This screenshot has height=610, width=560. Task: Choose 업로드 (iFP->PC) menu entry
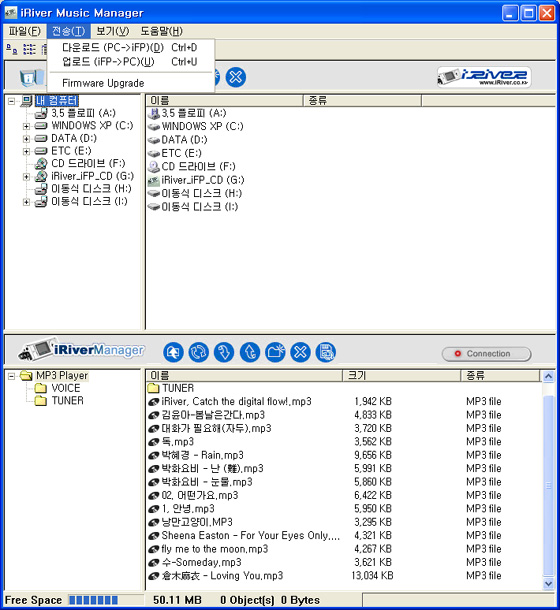[130, 61]
